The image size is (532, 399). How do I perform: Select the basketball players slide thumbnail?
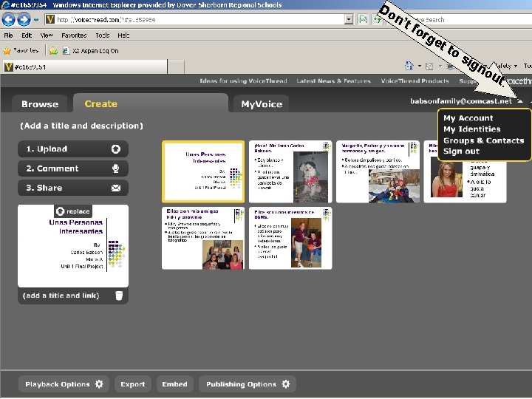[x=290, y=238]
